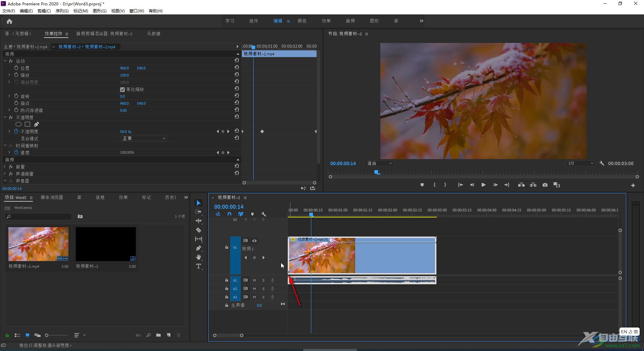Open 混合模式 blend mode dropdown
This screenshot has width=644, height=351.
(144, 138)
